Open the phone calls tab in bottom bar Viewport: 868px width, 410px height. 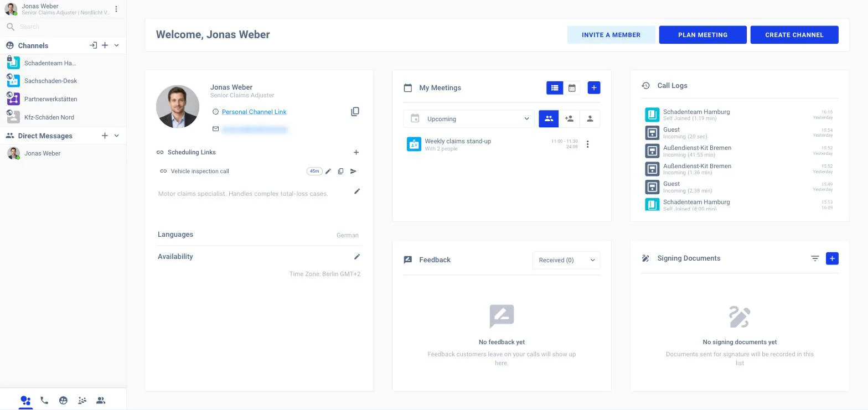click(x=44, y=400)
